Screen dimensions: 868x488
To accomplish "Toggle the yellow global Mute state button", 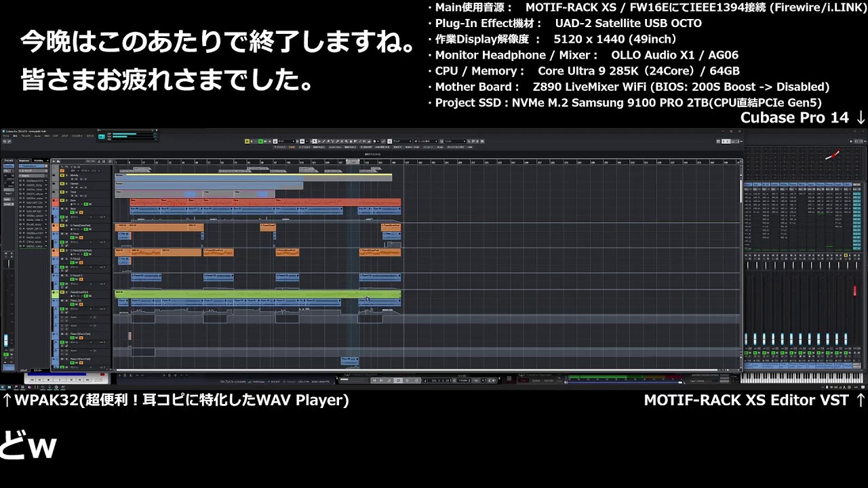I will pos(248,142).
